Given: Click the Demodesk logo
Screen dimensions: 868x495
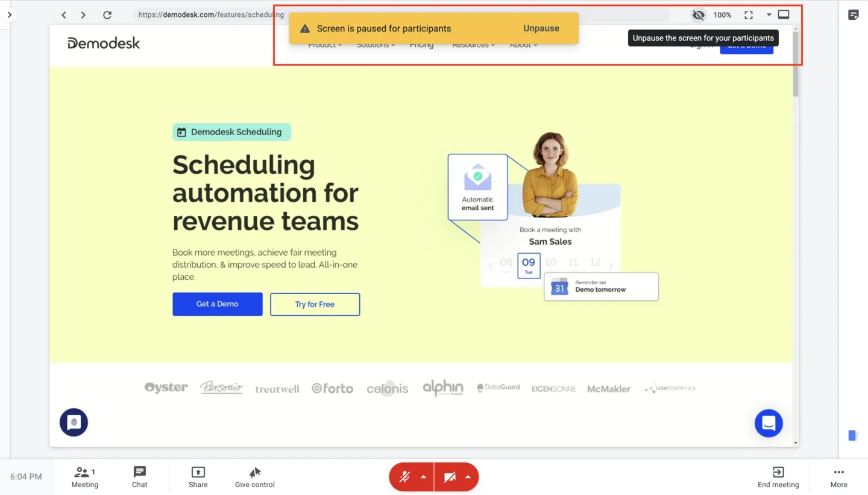Looking at the screenshot, I should pos(104,43).
